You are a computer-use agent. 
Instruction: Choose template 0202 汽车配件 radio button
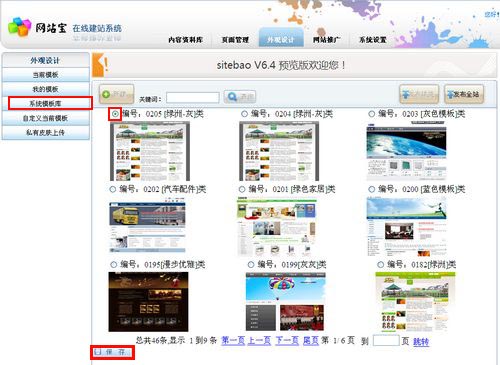[x=113, y=189]
